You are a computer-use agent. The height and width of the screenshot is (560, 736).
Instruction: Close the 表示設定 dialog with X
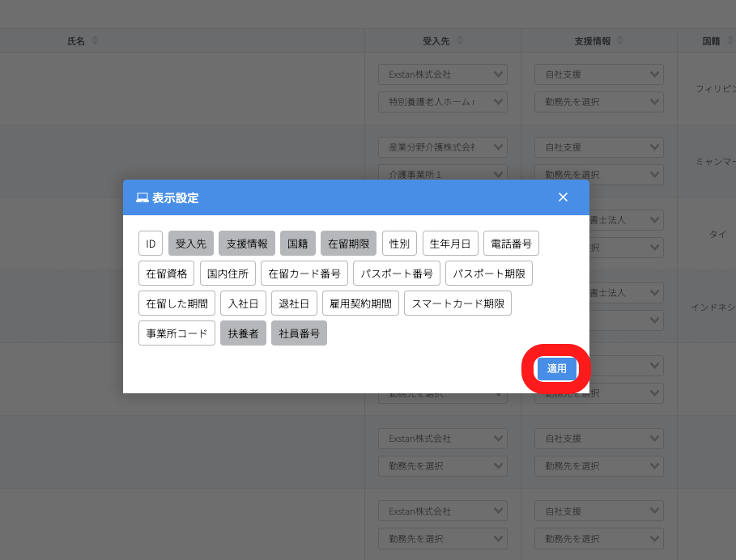coord(563,197)
